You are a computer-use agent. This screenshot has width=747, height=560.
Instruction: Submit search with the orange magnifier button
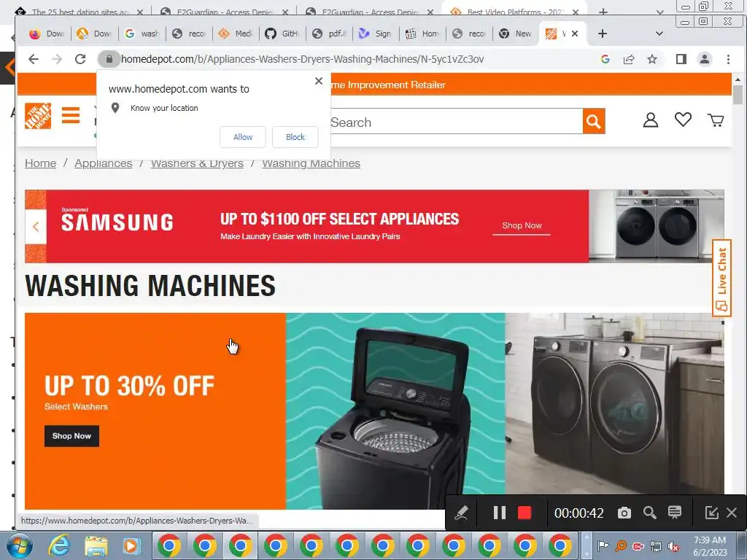tap(594, 122)
